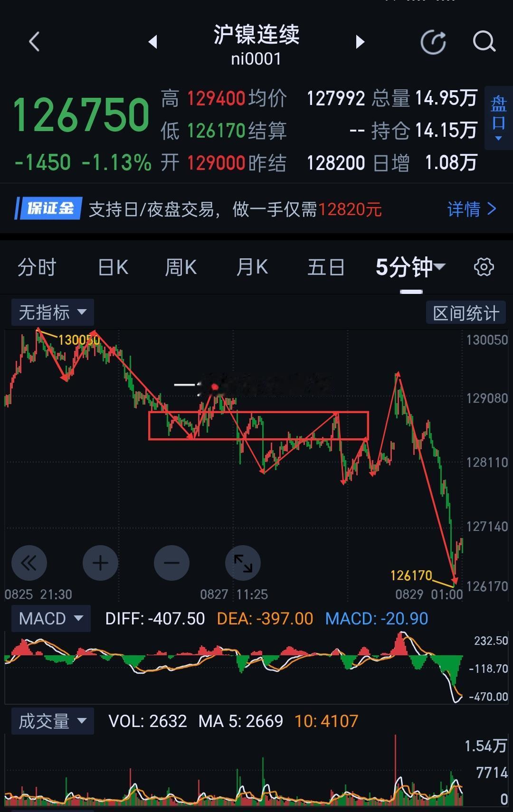The height and width of the screenshot is (812, 513).
Task: Open chart settings gear icon
Action: 484,267
